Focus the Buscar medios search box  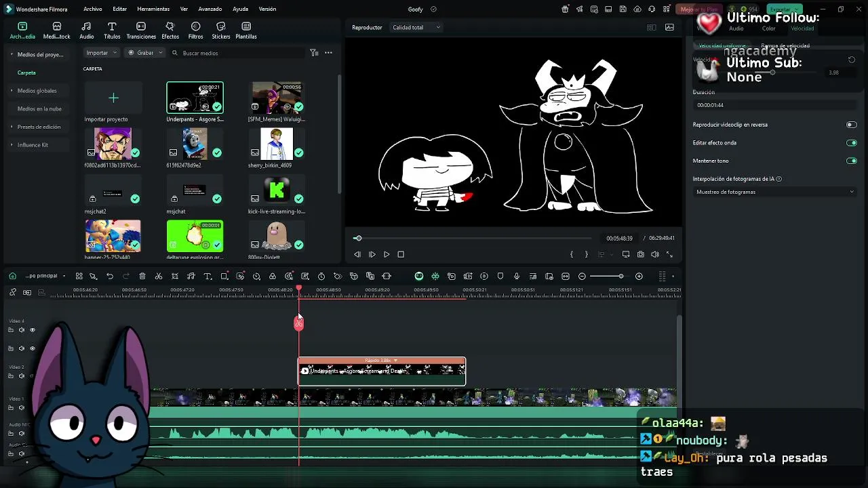click(x=237, y=53)
